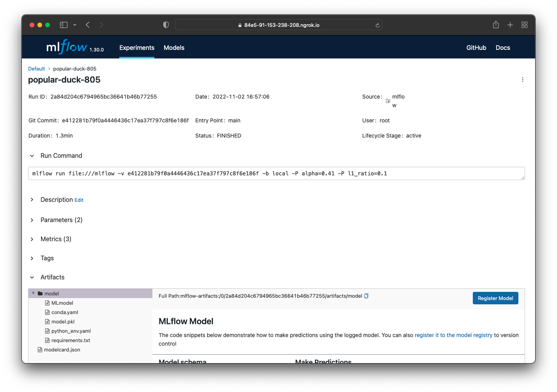The height and width of the screenshot is (392, 557).
Task: Copy the artifact full path icon
Action: (366, 296)
